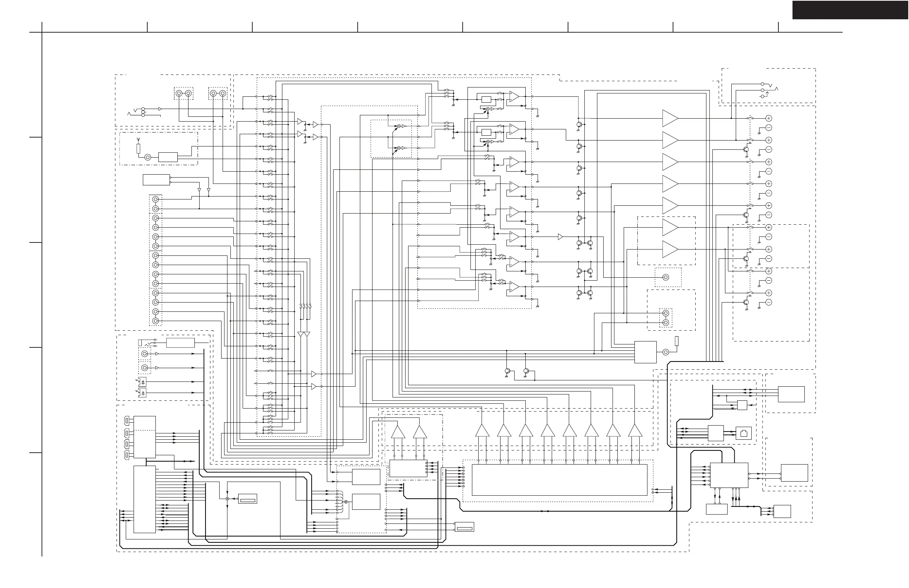Click the crossed-circle mixer node beside the left bar-display box
The image size is (909, 588).
click(x=227, y=499)
